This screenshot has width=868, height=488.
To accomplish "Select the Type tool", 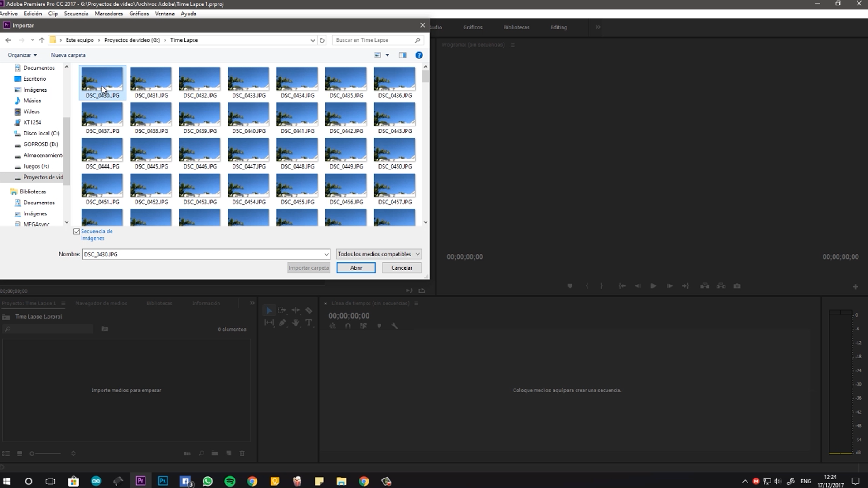I will click(309, 323).
